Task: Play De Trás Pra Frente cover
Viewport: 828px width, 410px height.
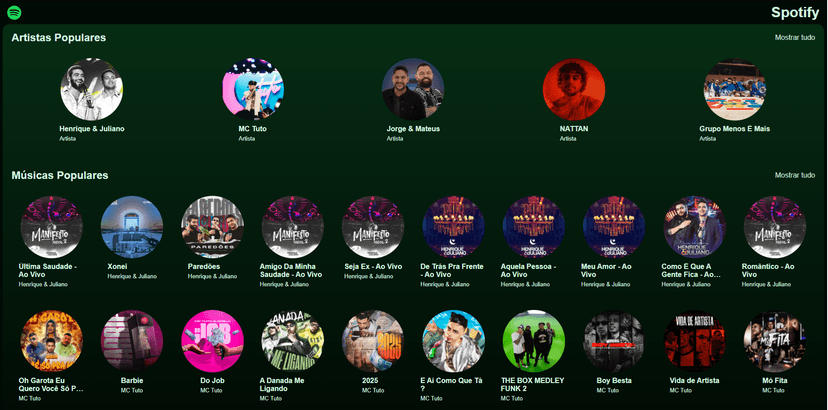Action: [453, 227]
